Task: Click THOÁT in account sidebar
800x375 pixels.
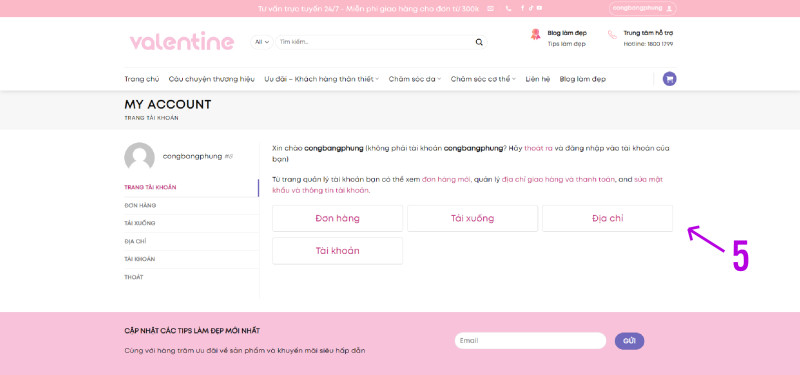Action: (x=191, y=277)
